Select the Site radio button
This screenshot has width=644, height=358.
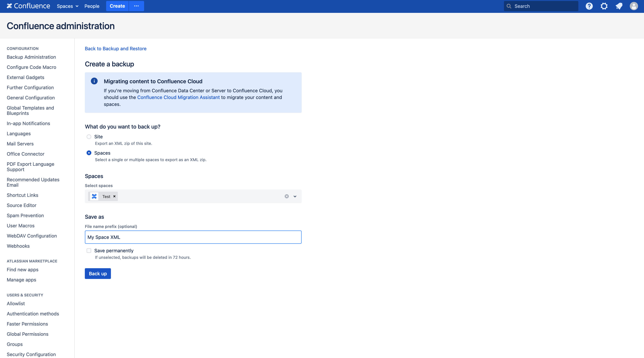(89, 136)
